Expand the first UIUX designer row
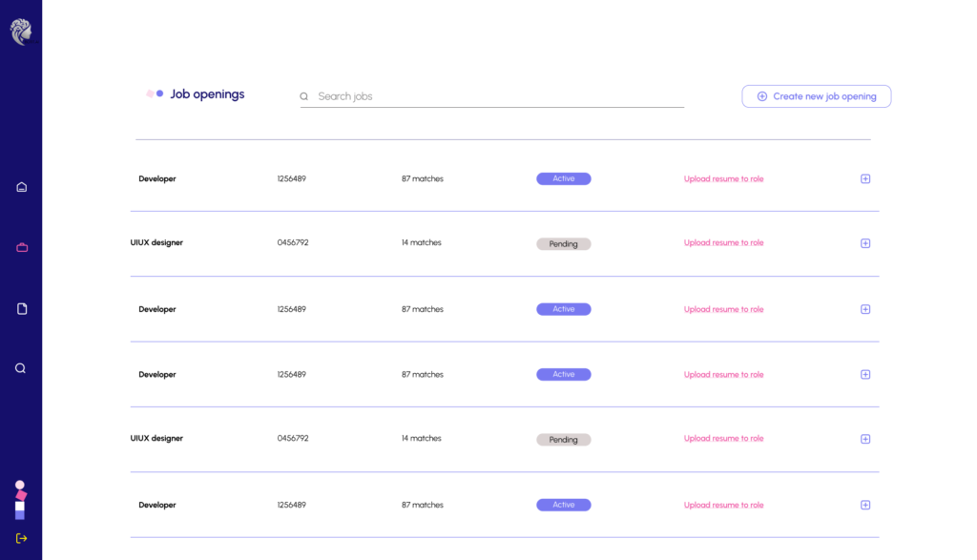The width and height of the screenshot is (977, 560). 865,243
